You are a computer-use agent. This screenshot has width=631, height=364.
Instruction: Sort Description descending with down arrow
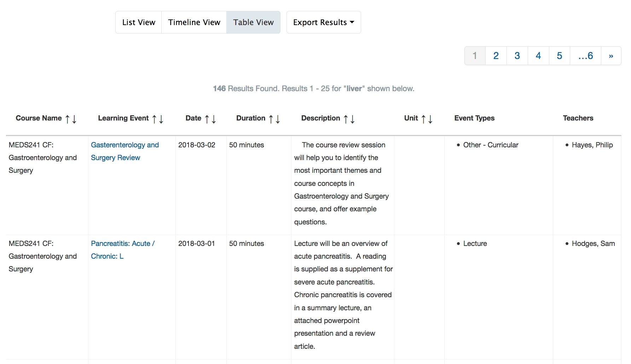tap(353, 119)
